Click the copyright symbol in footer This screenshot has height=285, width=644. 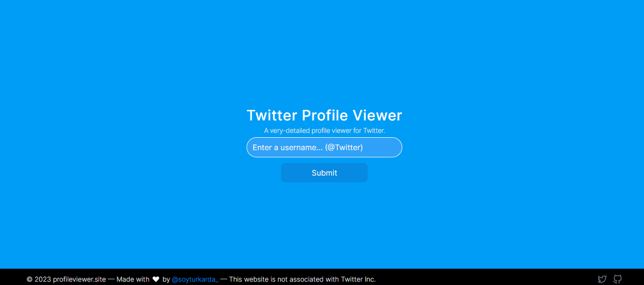[29, 279]
